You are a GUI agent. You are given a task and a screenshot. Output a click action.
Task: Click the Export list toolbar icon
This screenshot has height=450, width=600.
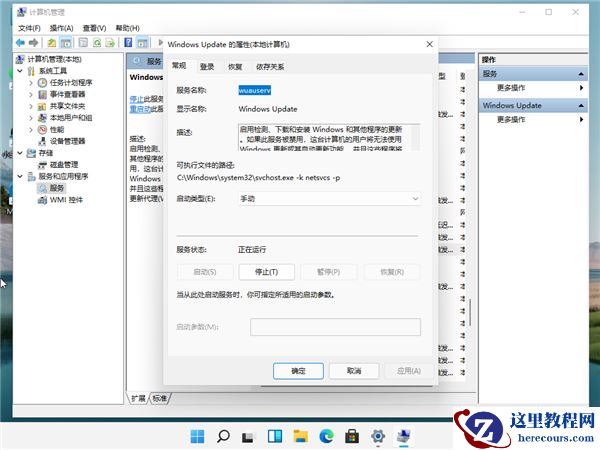pyautogui.click(x=110, y=43)
